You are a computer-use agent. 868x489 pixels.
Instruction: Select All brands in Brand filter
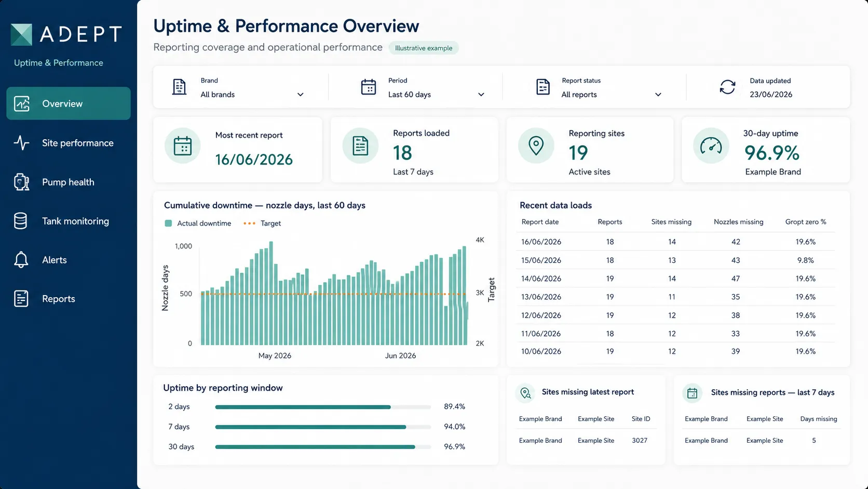[218, 95]
